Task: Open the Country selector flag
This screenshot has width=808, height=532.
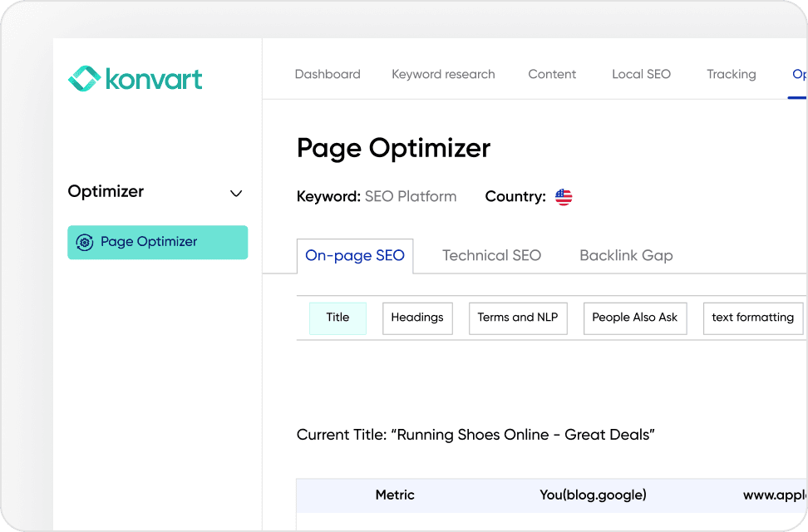Action: coord(564,196)
